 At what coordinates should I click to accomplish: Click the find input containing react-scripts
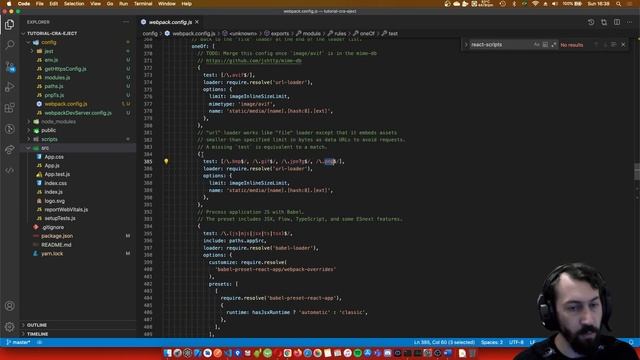pos(501,44)
